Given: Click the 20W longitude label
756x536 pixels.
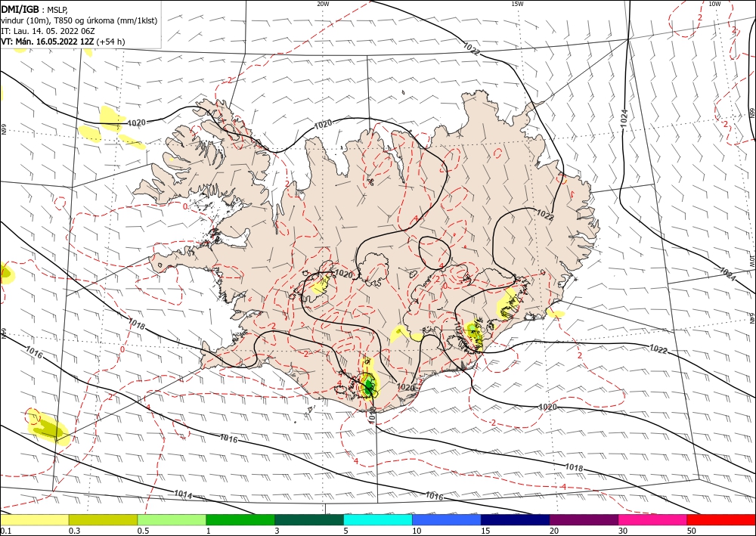Looking at the screenshot, I should (323, 4).
